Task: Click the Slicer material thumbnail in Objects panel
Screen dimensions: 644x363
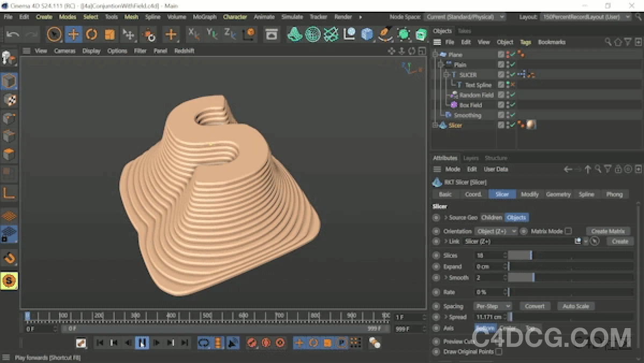Action: click(x=530, y=125)
